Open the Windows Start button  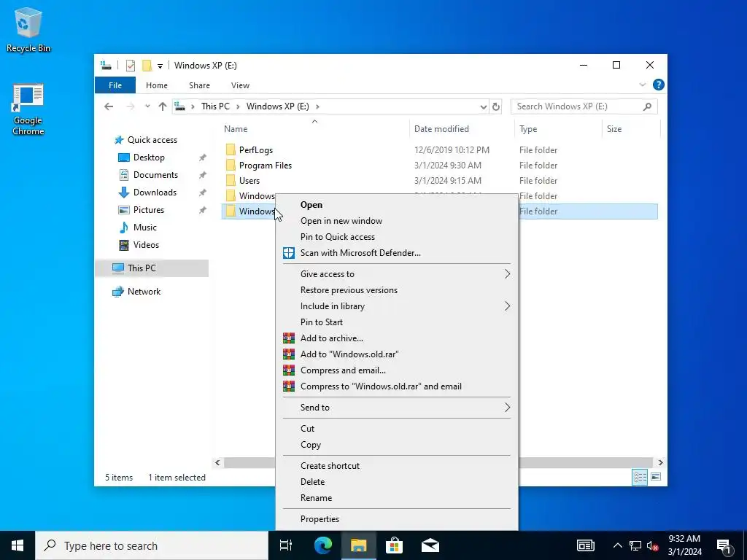pos(18,545)
